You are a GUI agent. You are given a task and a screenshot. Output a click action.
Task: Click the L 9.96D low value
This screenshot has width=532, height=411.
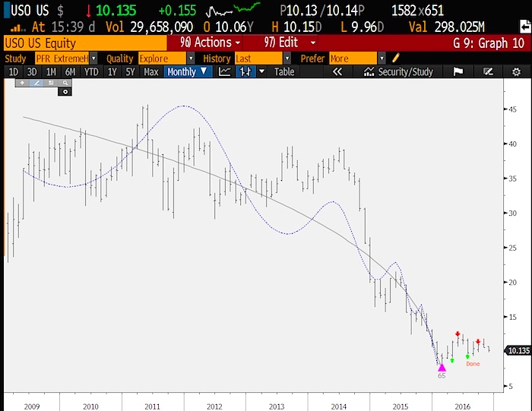[362, 27]
